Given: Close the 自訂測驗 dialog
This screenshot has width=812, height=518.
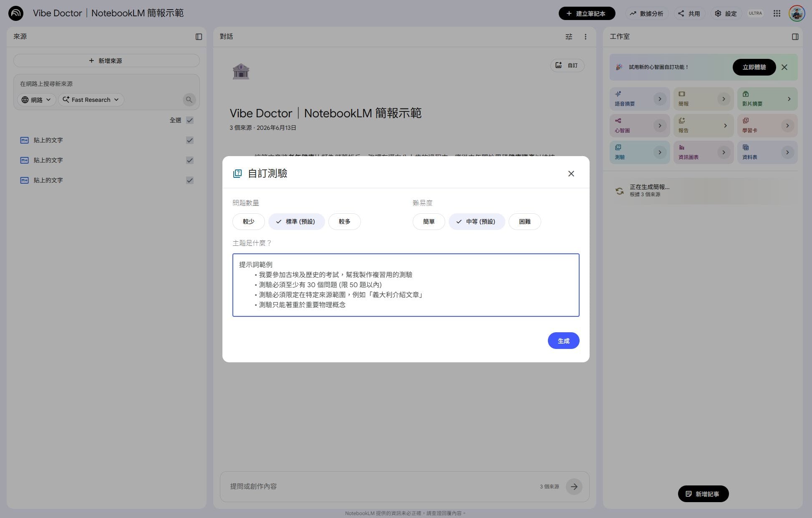Looking at the screenshot, I should pos(571,174).
